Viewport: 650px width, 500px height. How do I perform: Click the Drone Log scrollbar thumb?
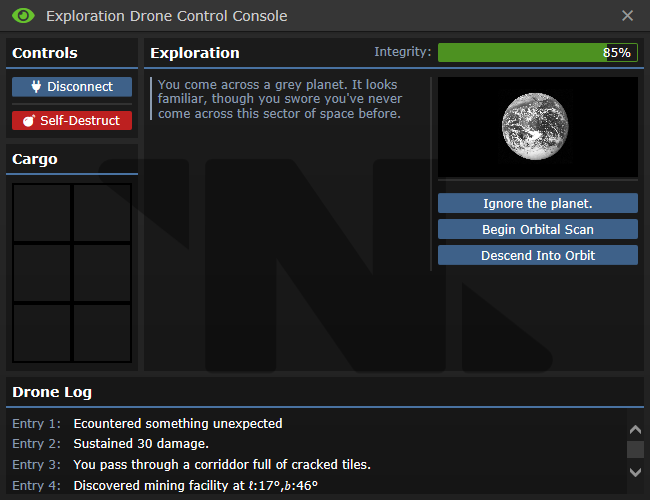pos(635,450)
